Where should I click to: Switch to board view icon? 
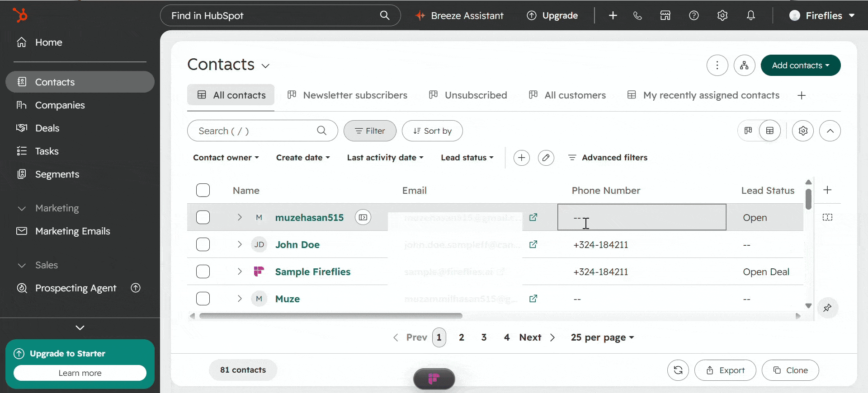(748, 131)
